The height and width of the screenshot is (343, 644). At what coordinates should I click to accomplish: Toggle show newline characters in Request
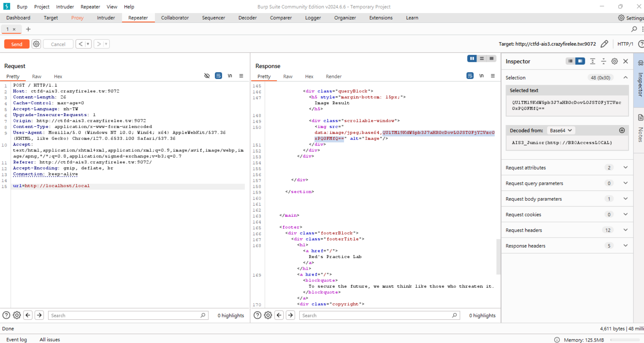tap(230, 76)
